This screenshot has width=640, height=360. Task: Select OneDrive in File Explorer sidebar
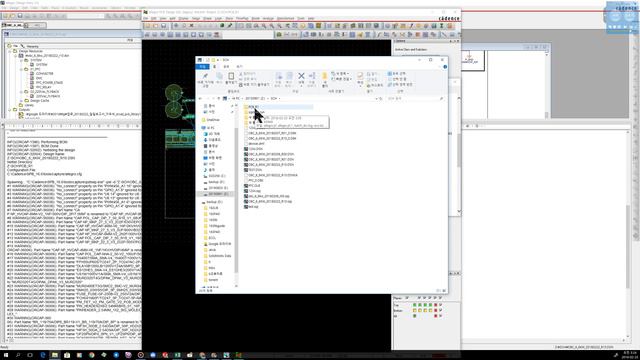pos(211,120)
